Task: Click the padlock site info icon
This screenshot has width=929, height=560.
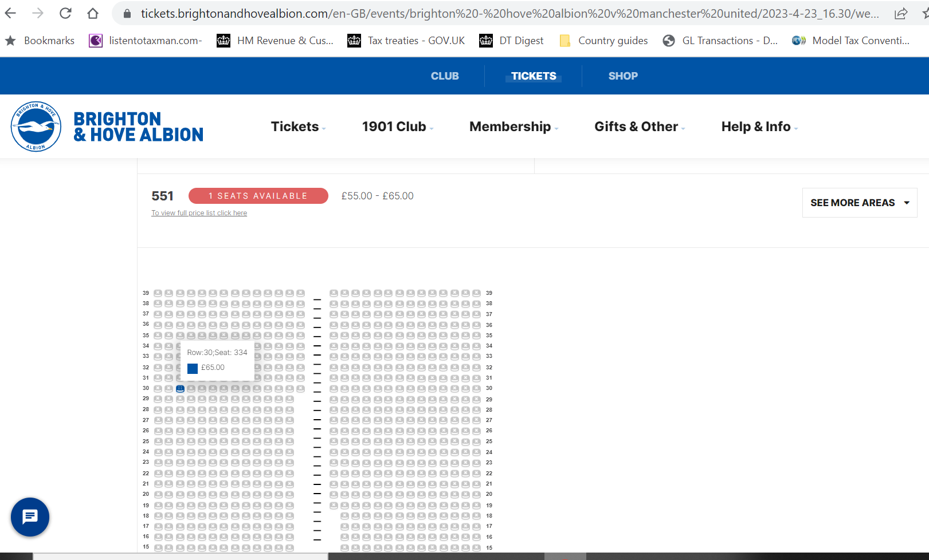Action: coord(127,14)
